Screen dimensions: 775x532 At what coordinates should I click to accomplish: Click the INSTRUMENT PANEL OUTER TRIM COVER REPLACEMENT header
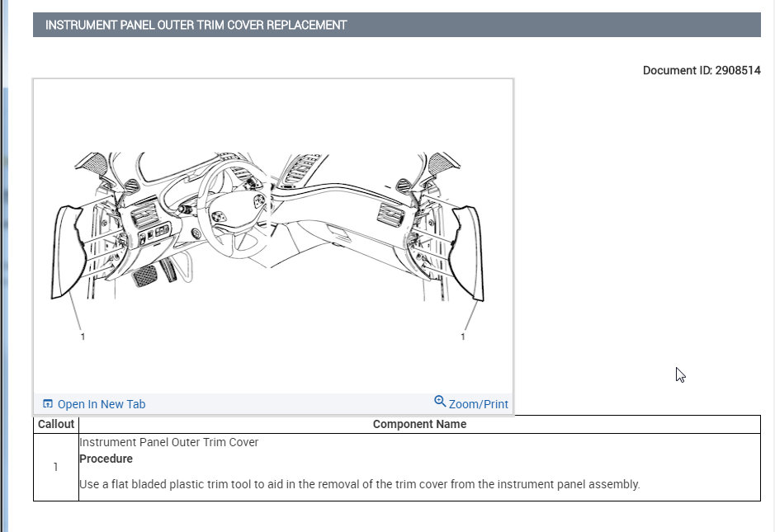tap(196, 25)
